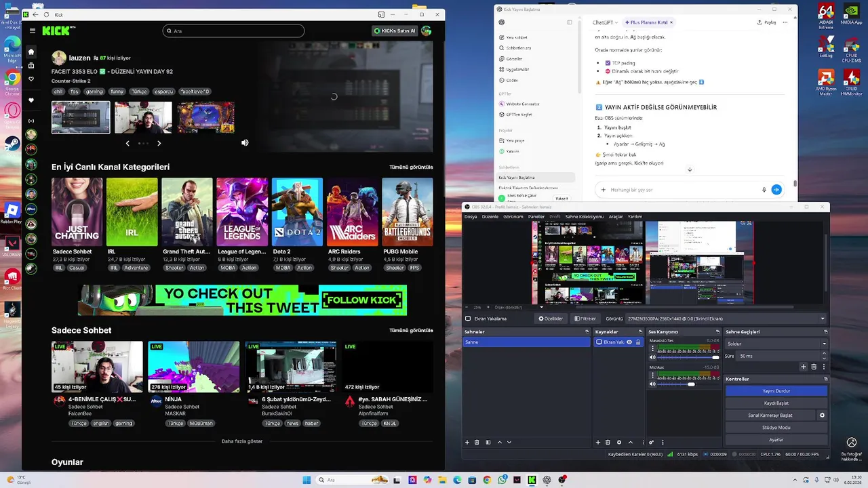Viewport: 868px width, 488px height.
Task: Click Kaydı Başlat in OBS
Action: click(776, 403)
